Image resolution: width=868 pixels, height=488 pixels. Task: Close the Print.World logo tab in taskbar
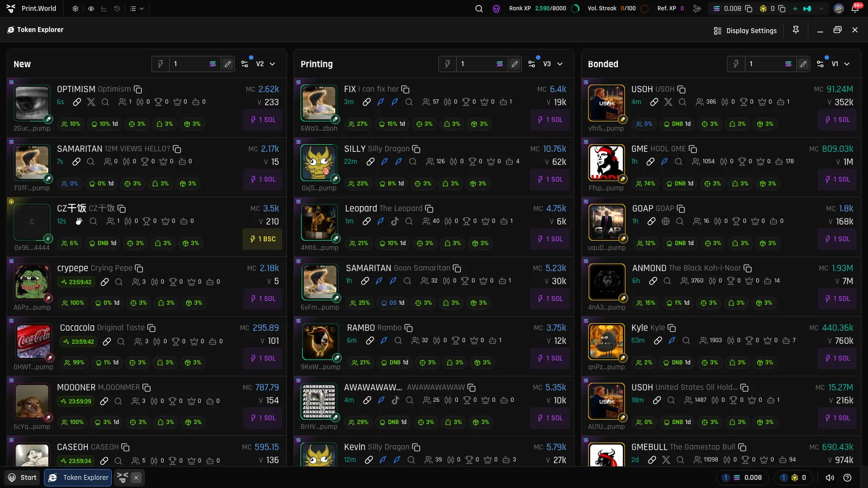(136, 478)
